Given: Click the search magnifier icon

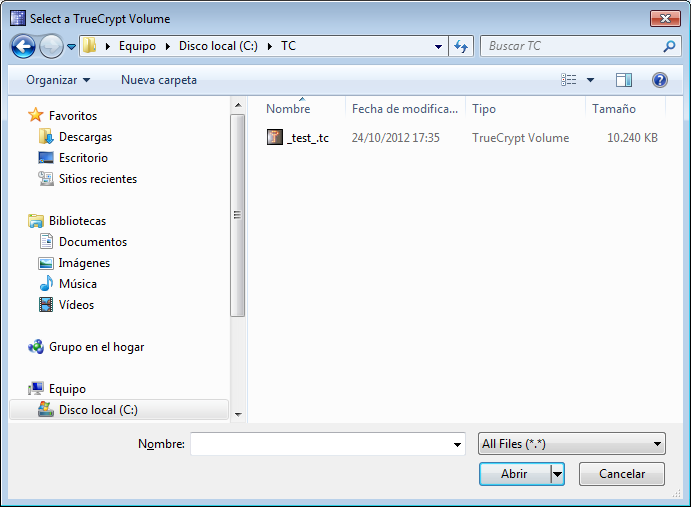Looking at the screenshot, I should click(x=669, y=46).
